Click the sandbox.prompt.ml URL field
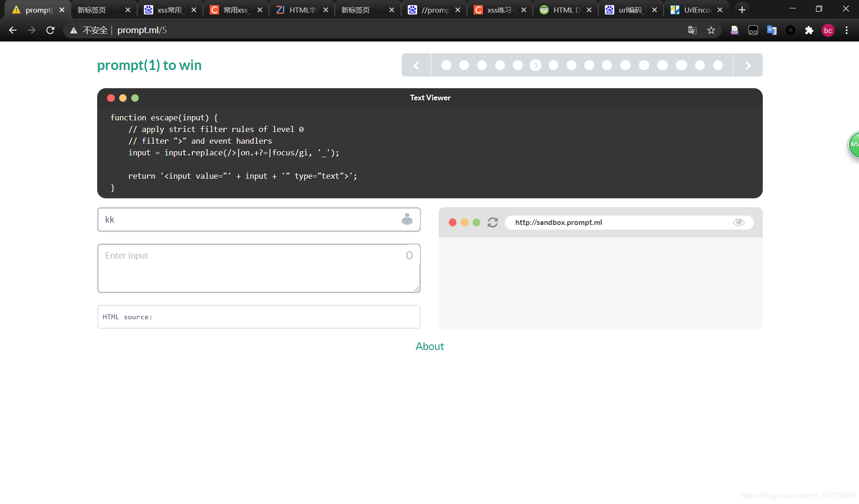 [629, 223]
